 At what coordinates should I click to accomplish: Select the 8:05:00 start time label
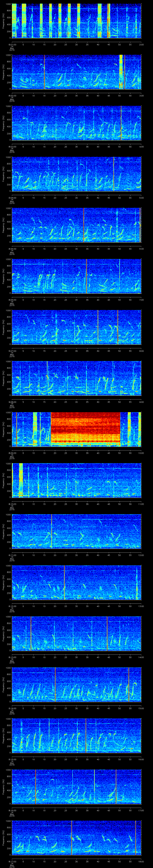tap(12, 249)
